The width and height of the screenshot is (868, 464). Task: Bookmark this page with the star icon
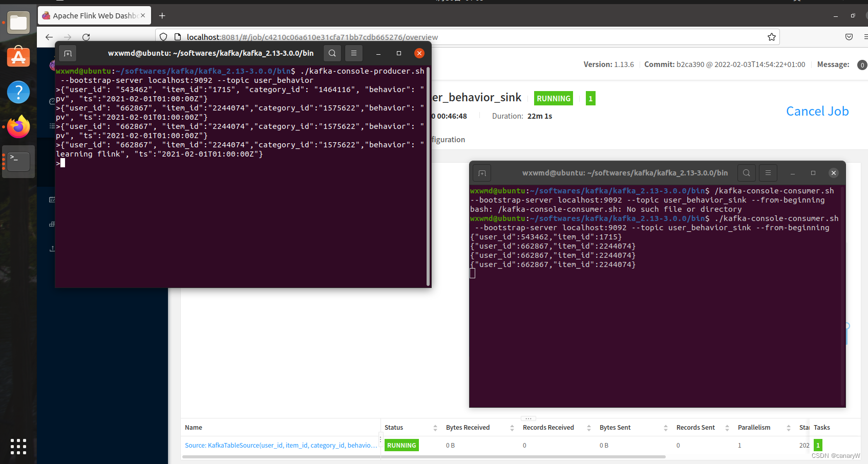pyautogui.click(x=772, y=37)
